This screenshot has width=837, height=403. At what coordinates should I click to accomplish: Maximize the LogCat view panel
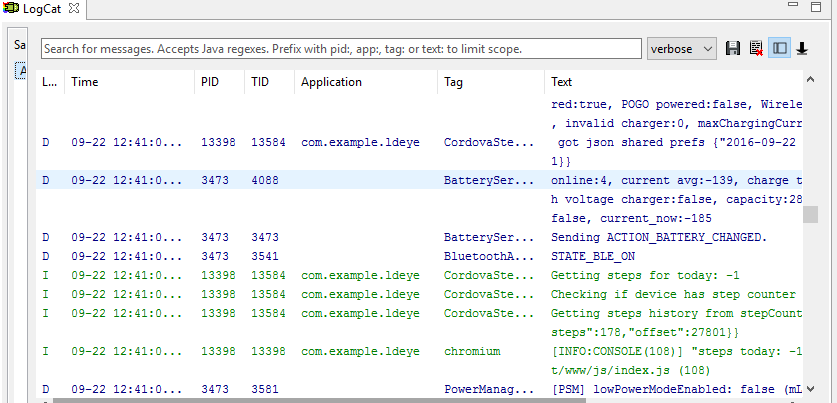pos(816,7)
